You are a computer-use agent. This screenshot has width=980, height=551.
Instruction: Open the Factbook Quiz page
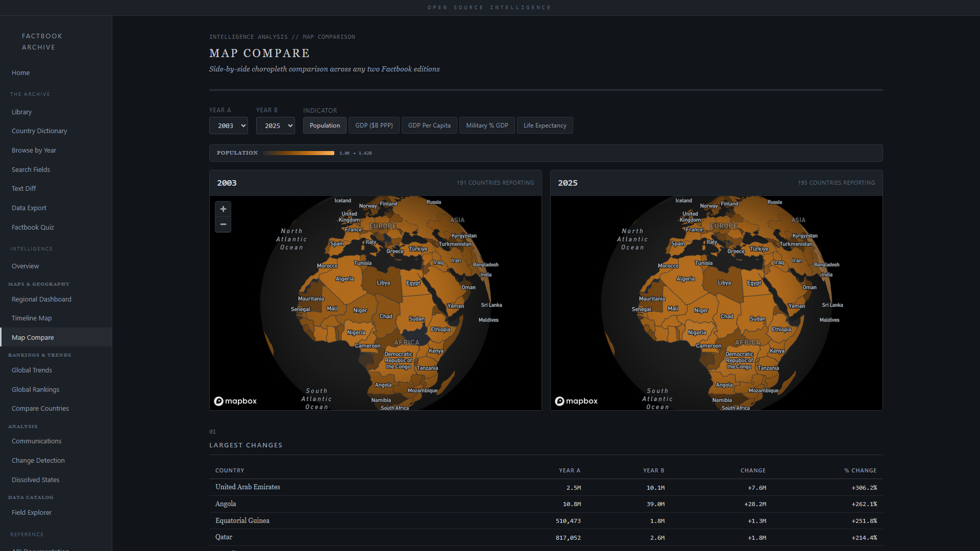[x=33, y=228]
